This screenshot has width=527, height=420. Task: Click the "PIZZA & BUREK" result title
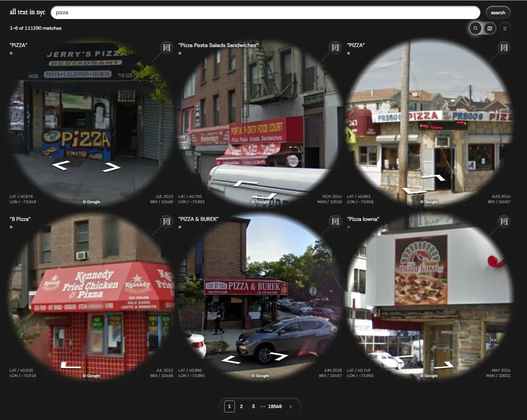point(198,219)
